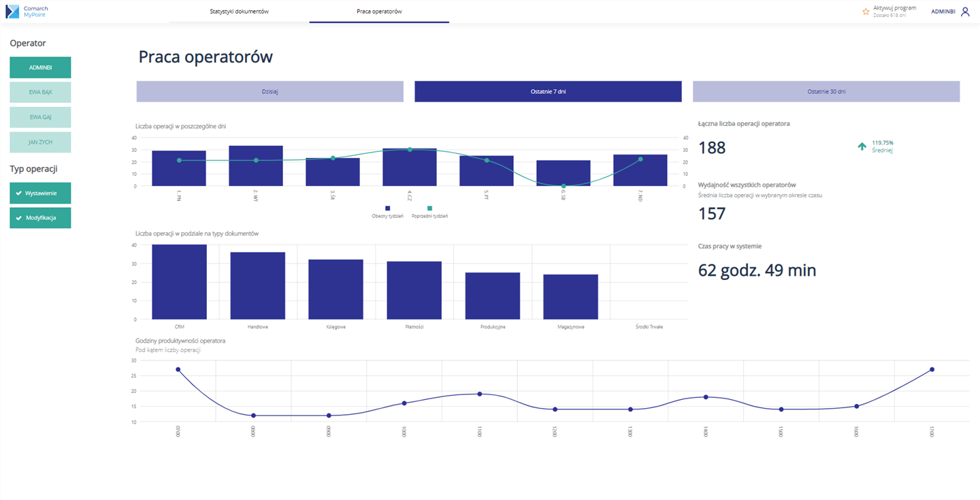Toggle the Wystawienie operation type

40,193
